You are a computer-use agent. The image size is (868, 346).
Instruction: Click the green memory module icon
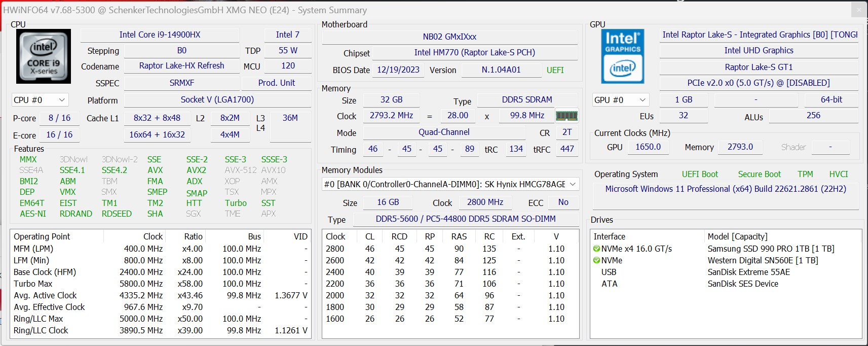pyautogui.click(x=567, y=116)
